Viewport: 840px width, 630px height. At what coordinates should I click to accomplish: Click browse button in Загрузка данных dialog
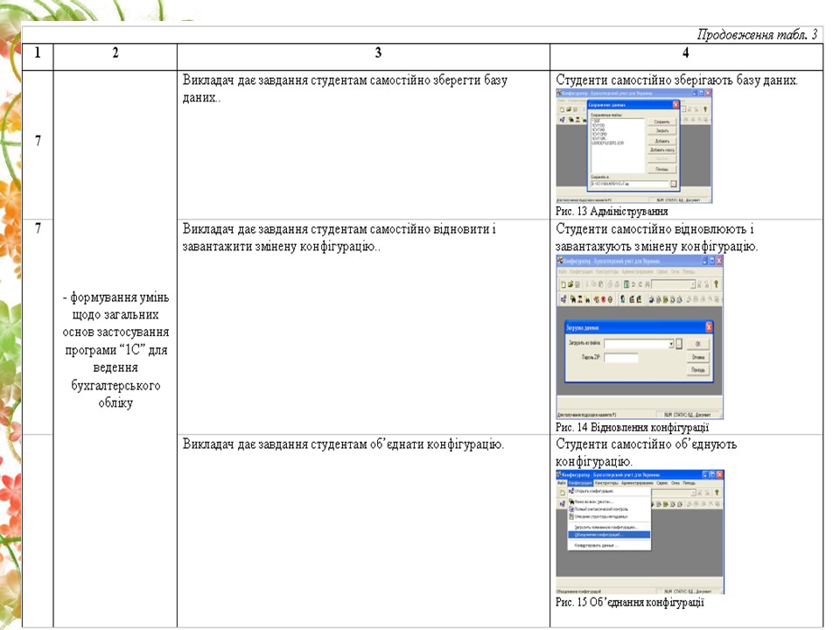point(680,344)
